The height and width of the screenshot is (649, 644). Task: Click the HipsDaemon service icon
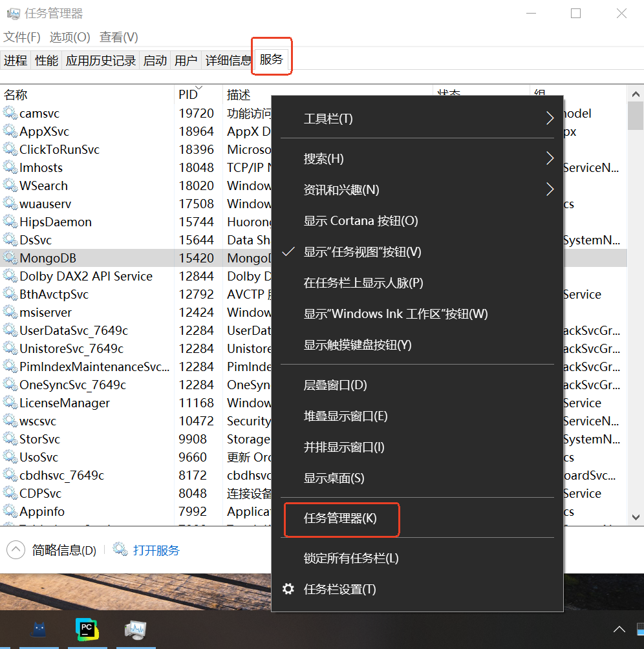point(11,221)
